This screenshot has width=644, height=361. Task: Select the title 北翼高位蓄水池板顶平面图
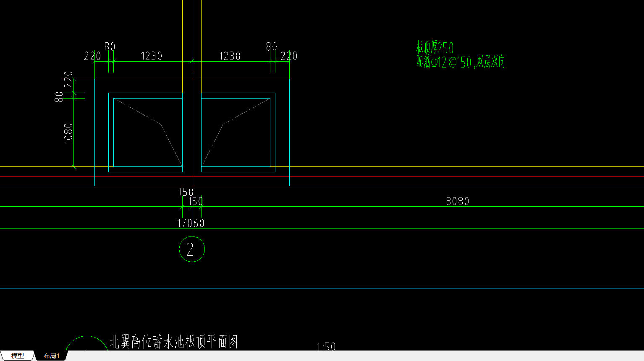pyautogui.click(x=174, y=342)
